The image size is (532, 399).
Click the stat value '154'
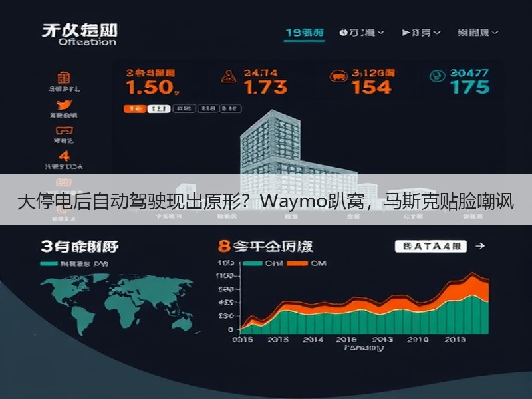point(372,87)
